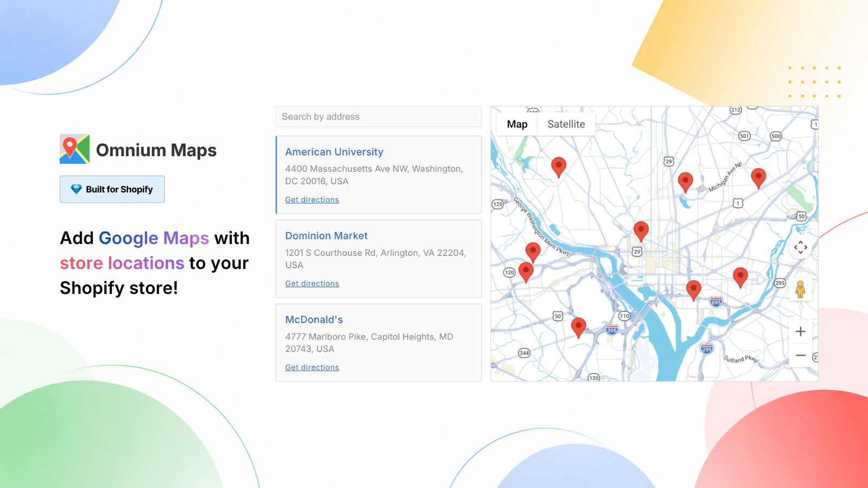
Task: Click the I-695 highway shield on the map
Action: 717,302
